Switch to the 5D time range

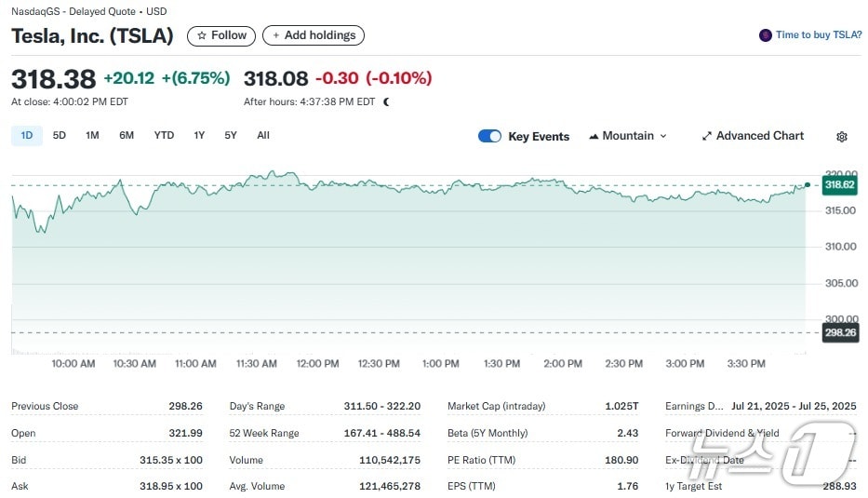pyautogui.click(x=60, y=136)
